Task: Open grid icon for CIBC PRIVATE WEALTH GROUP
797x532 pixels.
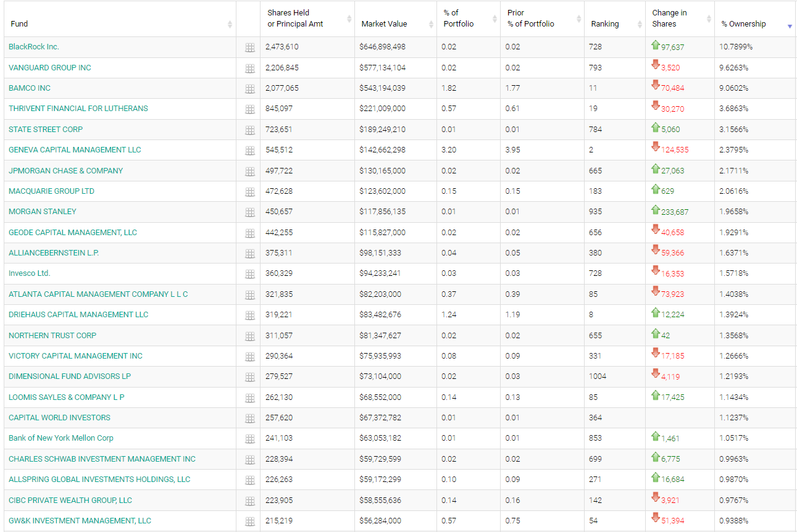Action: [250, 501]
